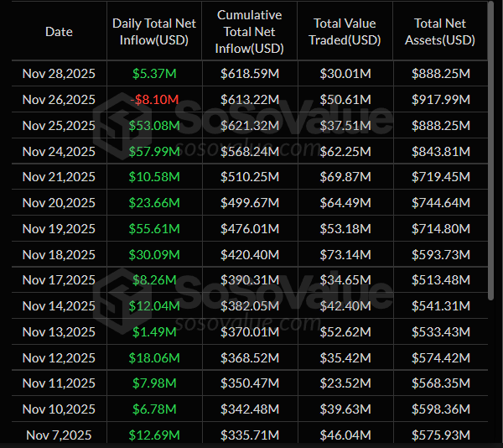Select the $917.99M total net assets value
Viewport: 503px width, 448px height.
click(441, 100)
